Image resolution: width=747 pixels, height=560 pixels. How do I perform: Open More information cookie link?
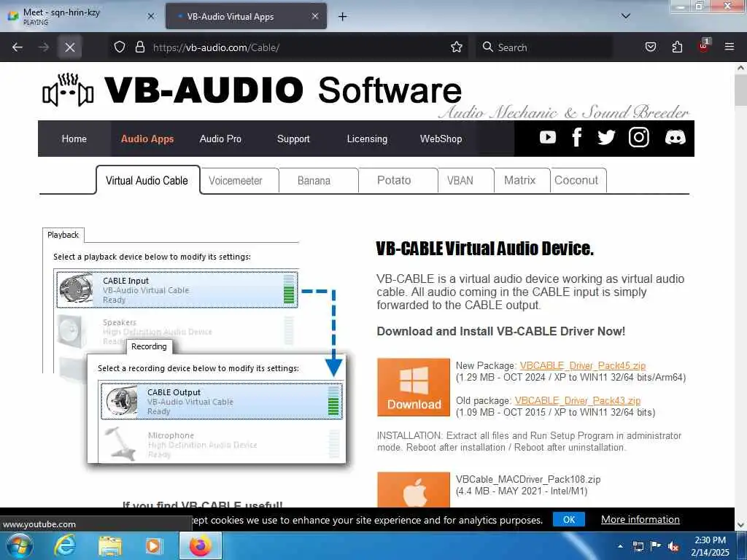click(x=640, y=519)
